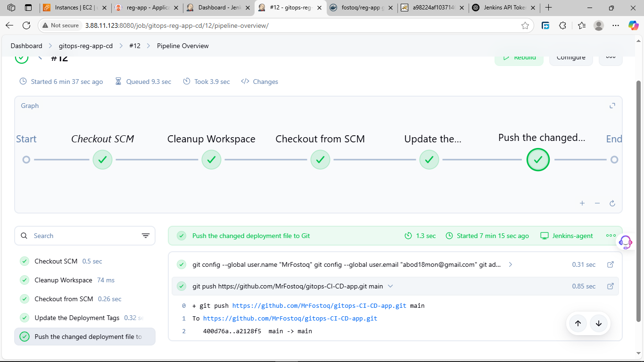
Task: Switch to the fostoq/reg-app browser tab
Action: pyautogui.click(x=362, y=8)
